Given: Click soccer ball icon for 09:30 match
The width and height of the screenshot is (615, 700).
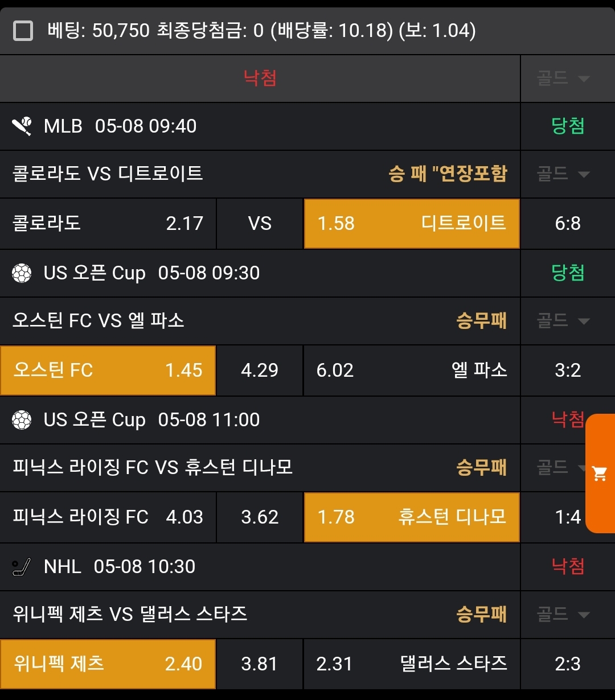Looking at the screenshot, I should pyautogui.click(x=22, y=273).
